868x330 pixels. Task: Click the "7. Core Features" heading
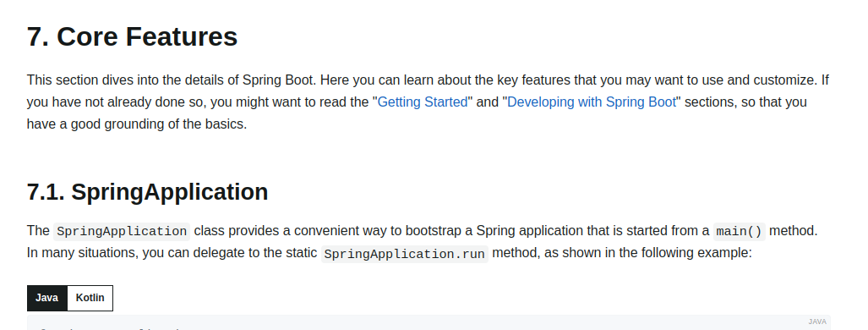tap(133, 36)
